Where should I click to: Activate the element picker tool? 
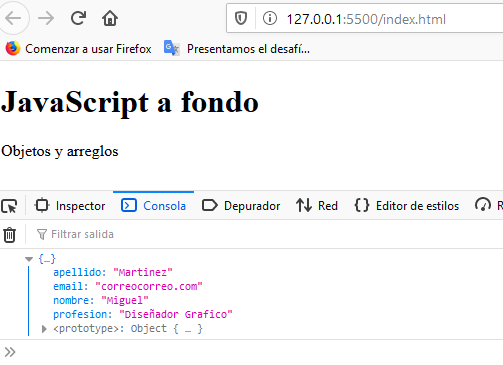9,206
